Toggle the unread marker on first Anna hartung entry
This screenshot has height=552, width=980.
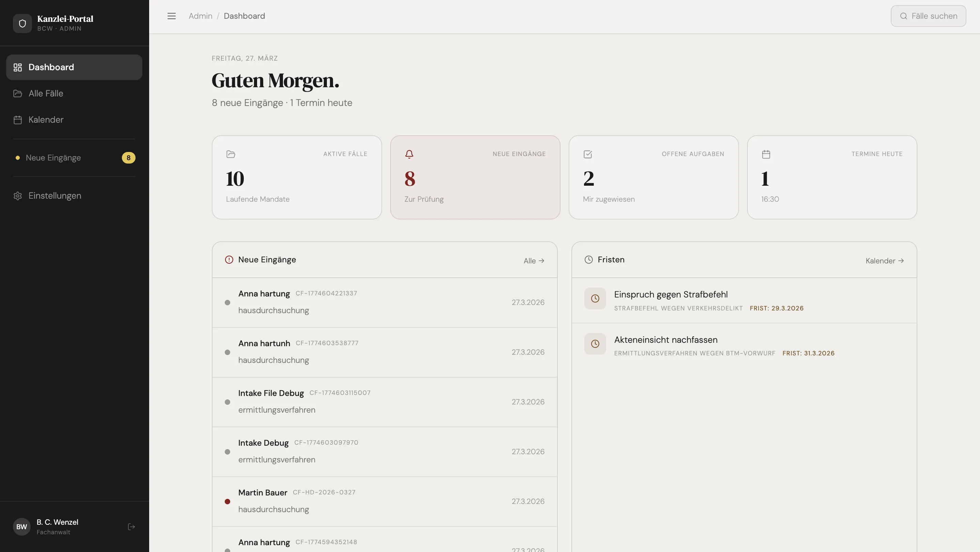(227, 302)
